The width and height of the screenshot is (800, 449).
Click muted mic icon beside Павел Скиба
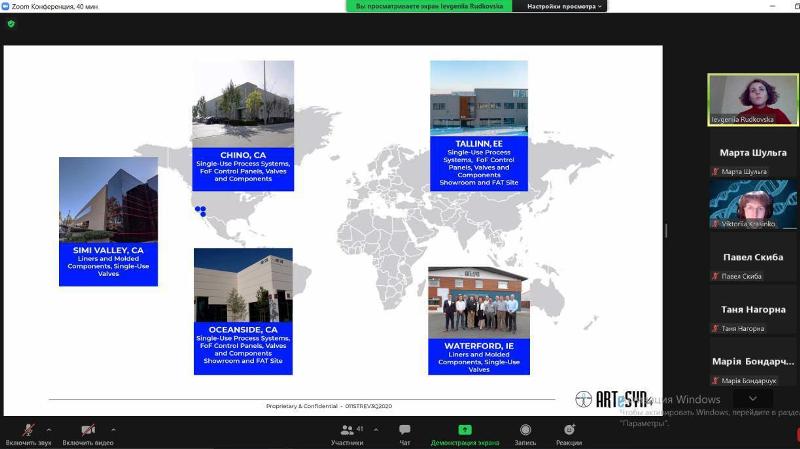pyautogui.click(x=715, y=276)
